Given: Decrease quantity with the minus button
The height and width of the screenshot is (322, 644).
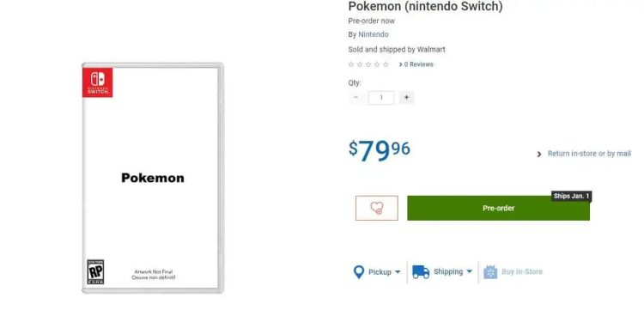Looking at the screenshot, I should pyautogui.click(x=356, y=97).
